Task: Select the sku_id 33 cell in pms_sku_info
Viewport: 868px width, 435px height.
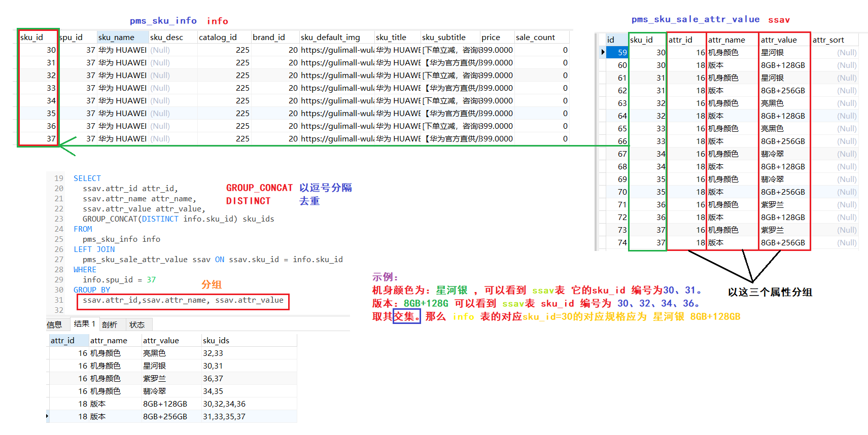Action: point(38,88)
